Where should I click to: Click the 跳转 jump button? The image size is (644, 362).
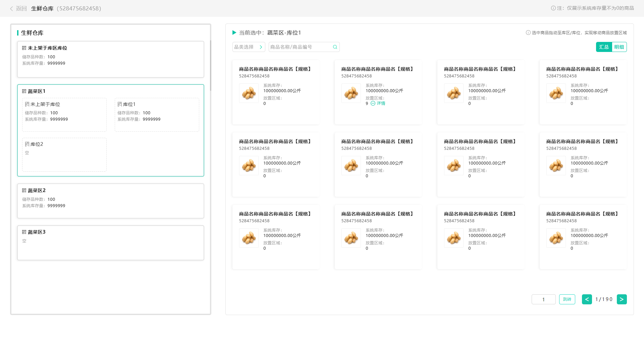pyautogui.click(x=567, y=299)
